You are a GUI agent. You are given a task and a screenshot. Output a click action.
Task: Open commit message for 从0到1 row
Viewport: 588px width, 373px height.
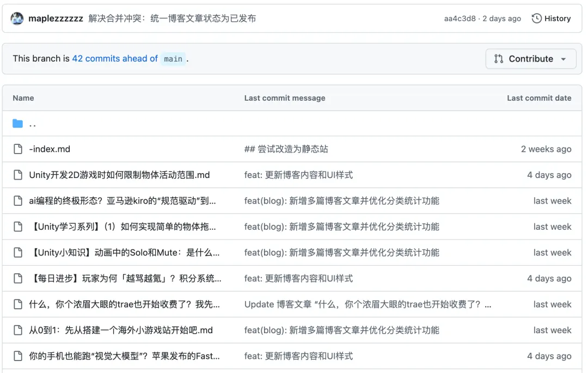341,331
